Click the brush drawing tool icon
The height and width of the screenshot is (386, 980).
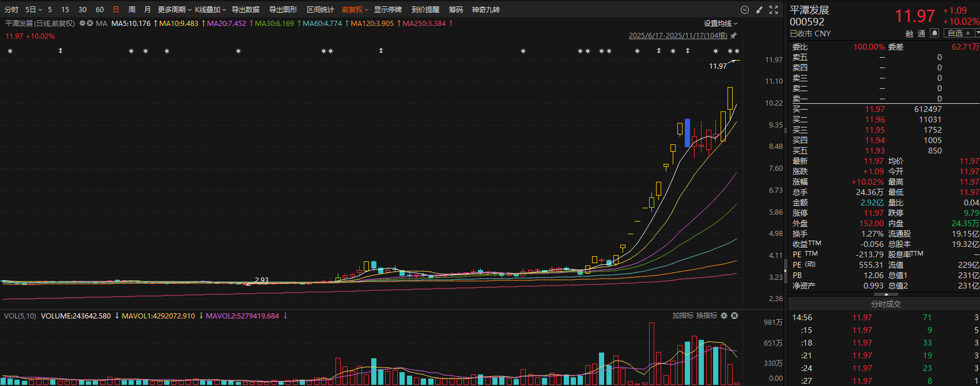tap(759, 10)
